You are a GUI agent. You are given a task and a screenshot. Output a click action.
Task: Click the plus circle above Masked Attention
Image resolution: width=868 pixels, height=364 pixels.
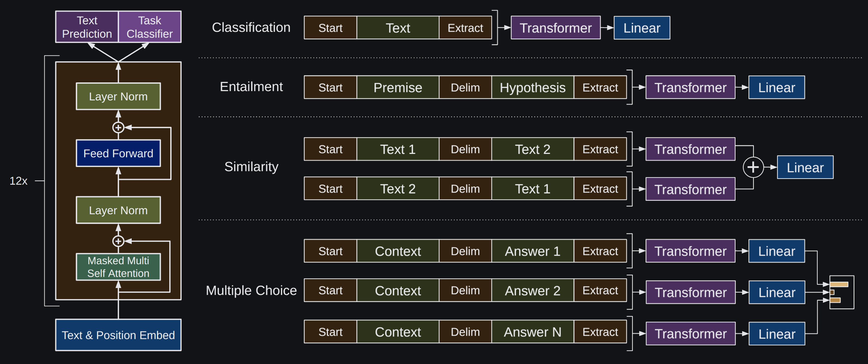[x=118, y=241]
